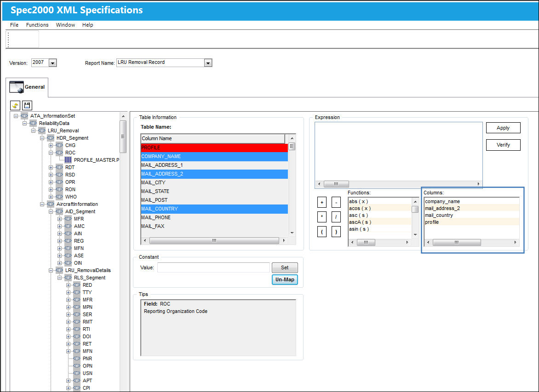Collapse the LRU_RemovalDetails node
539x392 pixels.
point(51,270)
